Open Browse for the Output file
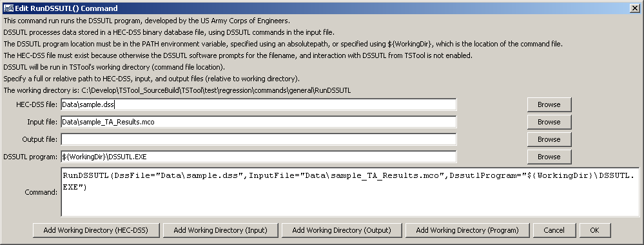The image size is (644, 245). 549,139
